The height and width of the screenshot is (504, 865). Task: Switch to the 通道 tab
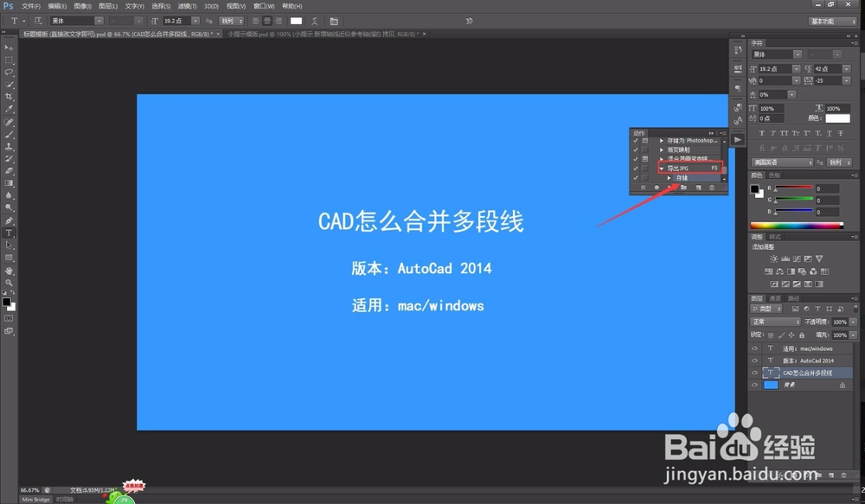774,298
